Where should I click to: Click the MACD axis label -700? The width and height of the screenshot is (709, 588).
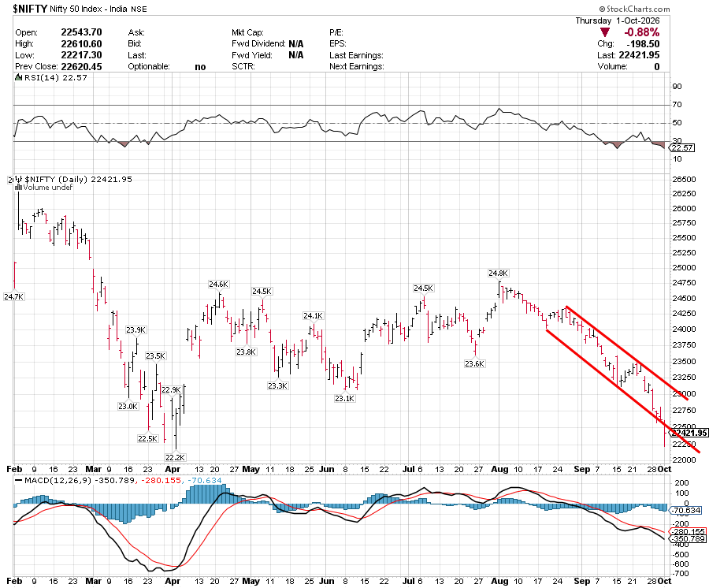click(681, 574)
